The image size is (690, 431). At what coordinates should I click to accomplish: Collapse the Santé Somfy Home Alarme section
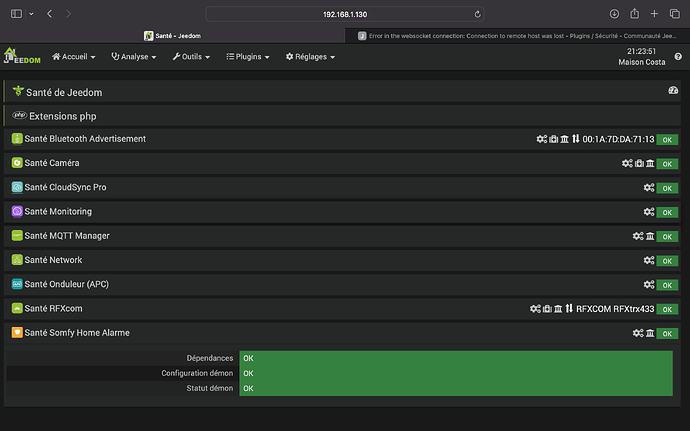pyautogui.click(x=342, y=333)
